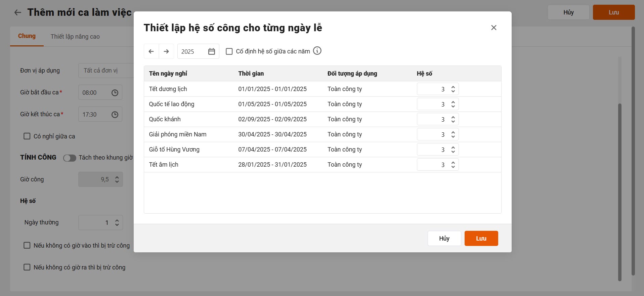This screenshot has width=644, height=296.
Task: Go to next year with right arrow
Action: click(166, 51)
